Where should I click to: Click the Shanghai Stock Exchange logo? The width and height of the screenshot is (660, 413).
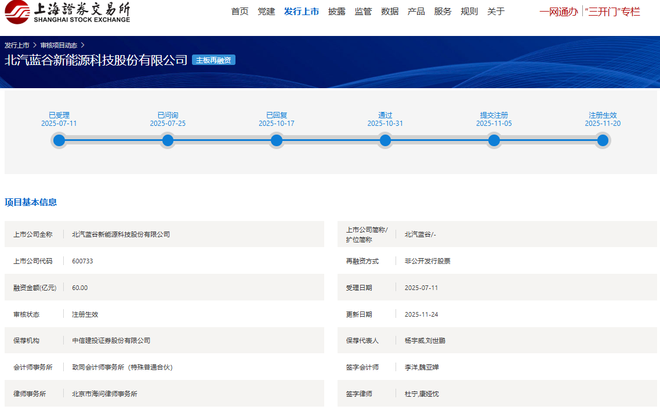coord(66,12)
